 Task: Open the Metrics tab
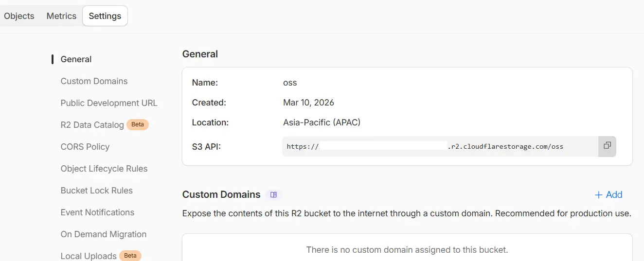(61, 16)
